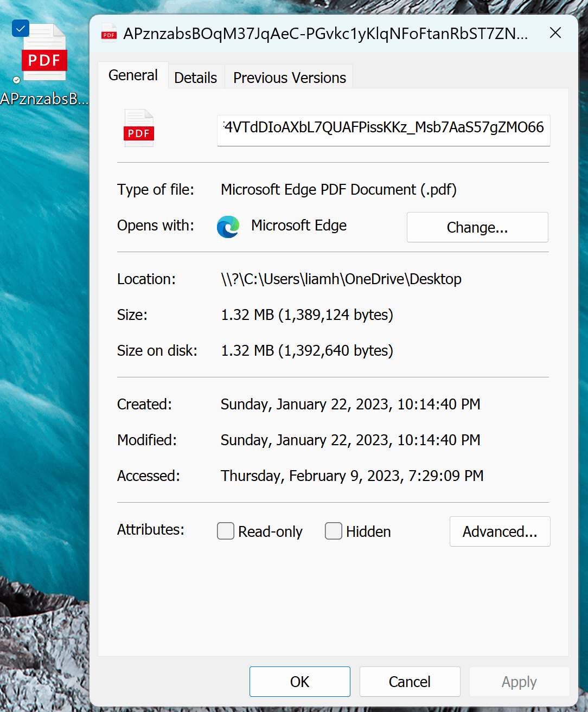Viewport: 588px width, 712px height.
Task: Enable the Hidden attribute checkbox
Action: tap(334, 531)
